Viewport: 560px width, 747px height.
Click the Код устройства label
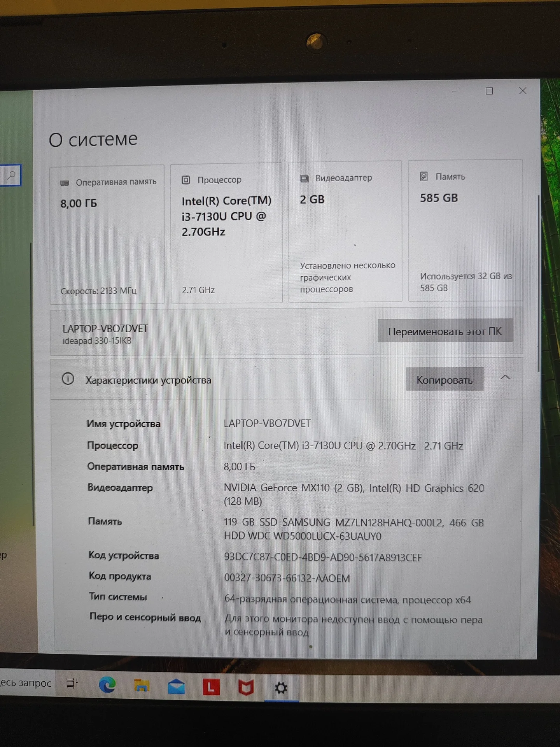click(x=124, y=556)
